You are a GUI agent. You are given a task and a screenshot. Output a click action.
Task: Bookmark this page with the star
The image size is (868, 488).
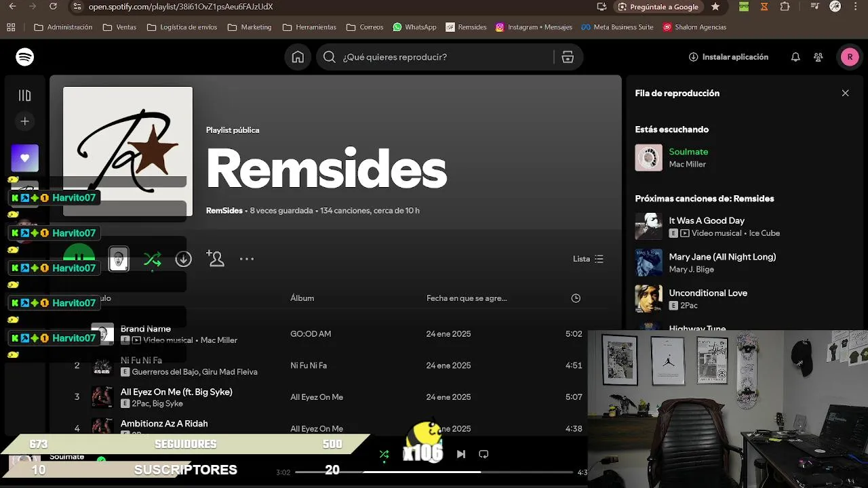715,7
